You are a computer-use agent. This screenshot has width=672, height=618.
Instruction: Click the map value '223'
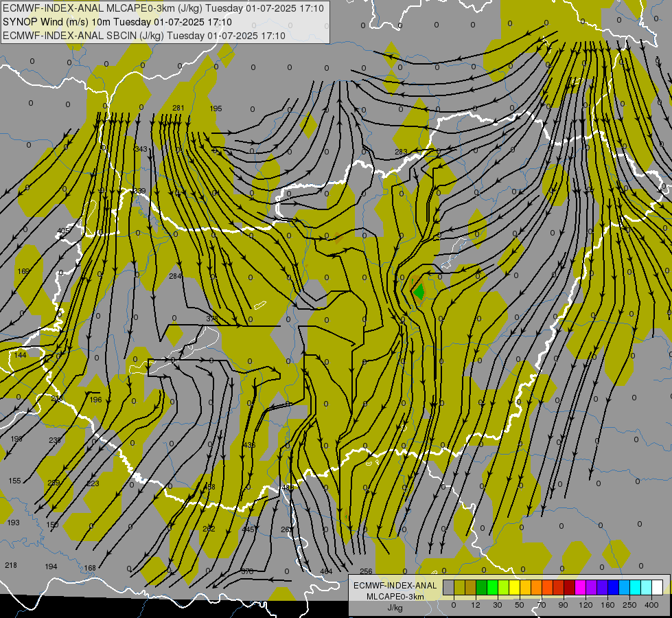coord(93,483)
